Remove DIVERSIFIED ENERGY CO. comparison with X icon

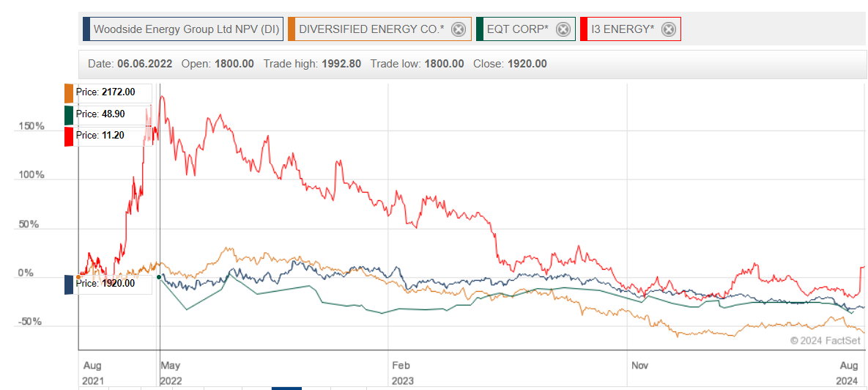click(x=458, y=29)
